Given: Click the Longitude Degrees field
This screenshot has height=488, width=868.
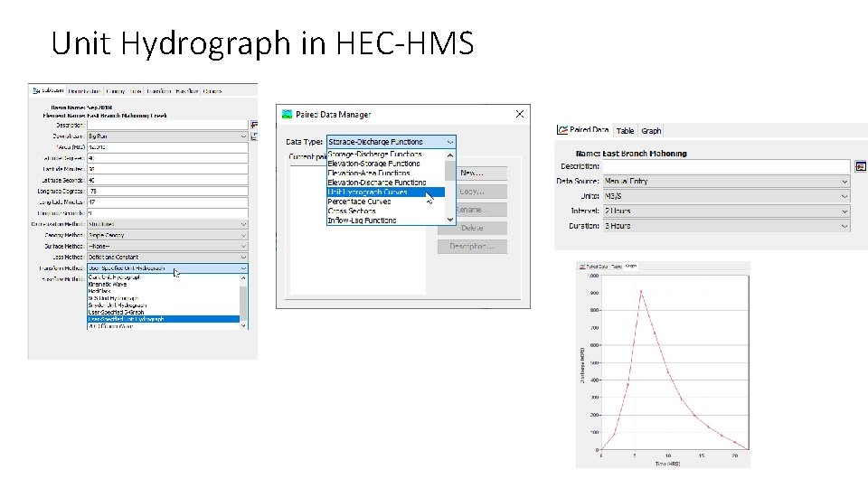Looking at the screenshot, I should pos(167,192).
